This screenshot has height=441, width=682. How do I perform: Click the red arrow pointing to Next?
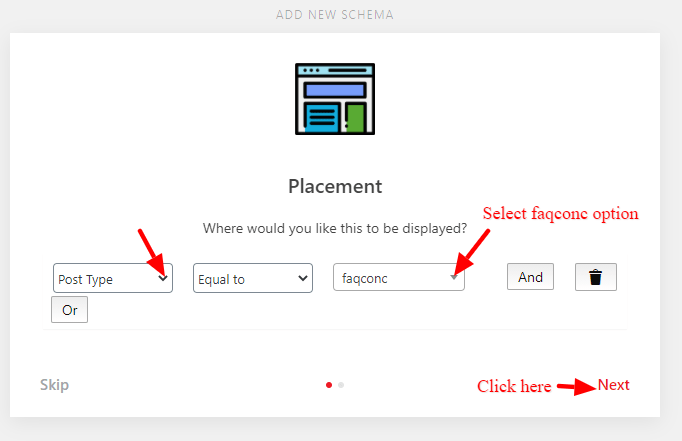tap(576, 386)
